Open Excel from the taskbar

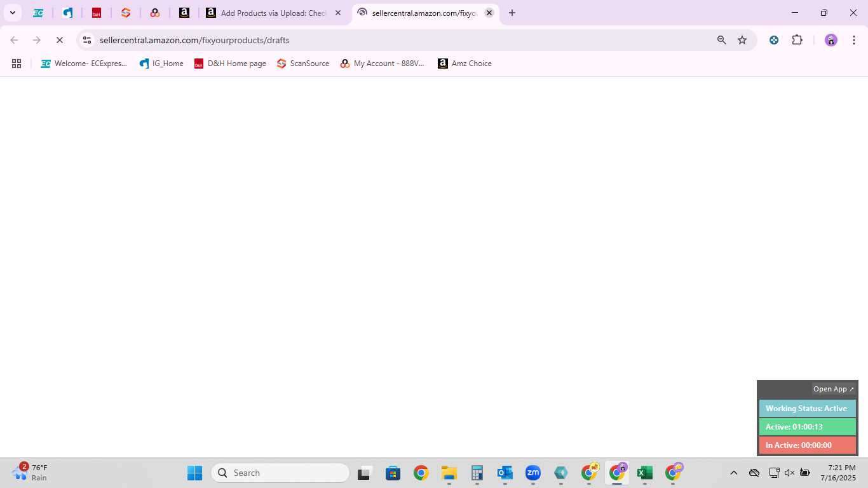pos(645,473)
